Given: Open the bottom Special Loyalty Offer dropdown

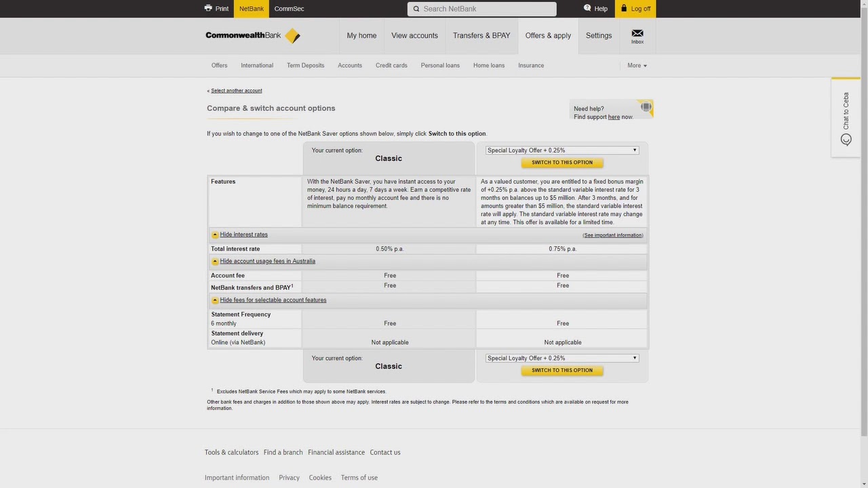Looking at the screenshot, I should (562, 358).
